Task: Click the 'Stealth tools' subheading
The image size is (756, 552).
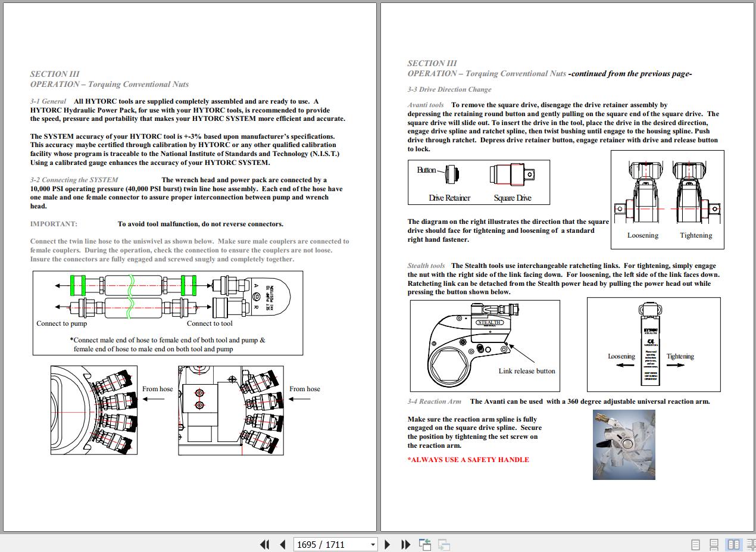Action: 426,266
